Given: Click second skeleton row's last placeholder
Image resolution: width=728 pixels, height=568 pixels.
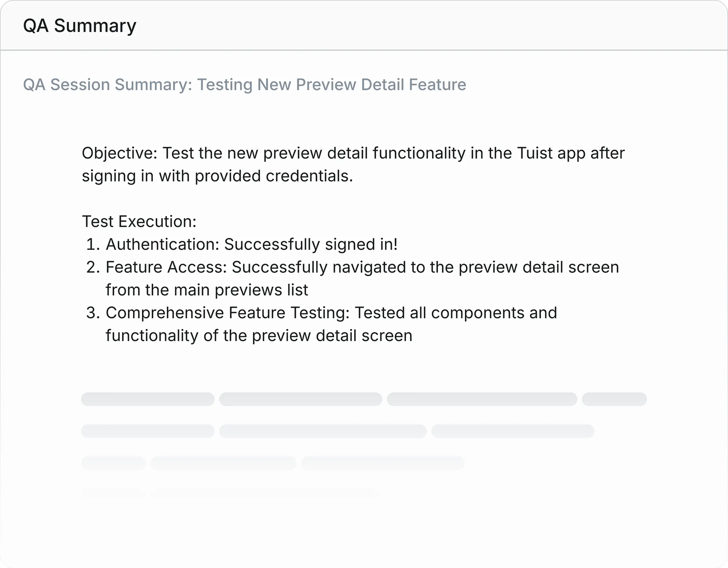Looking at the screenshot, I should click(513, 431).
